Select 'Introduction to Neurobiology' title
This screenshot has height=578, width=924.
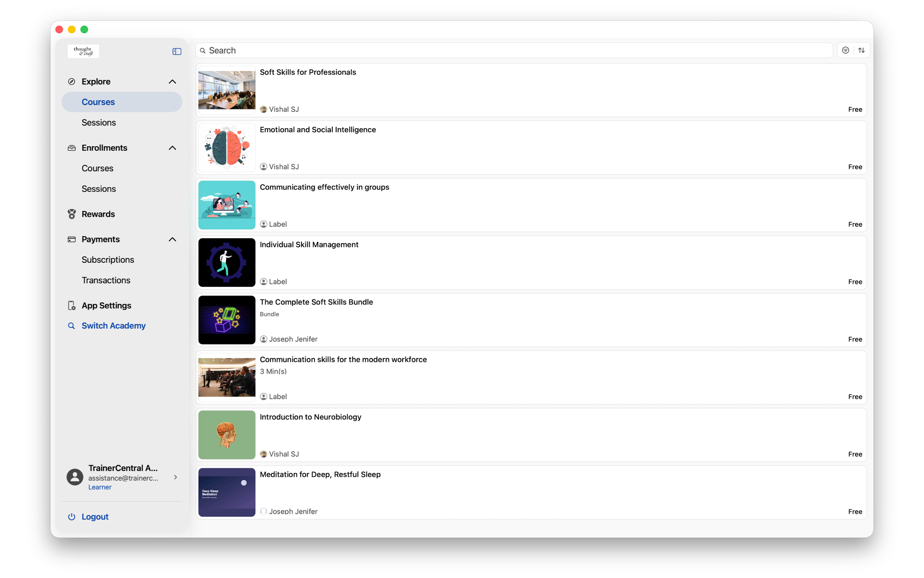[311, 417]
